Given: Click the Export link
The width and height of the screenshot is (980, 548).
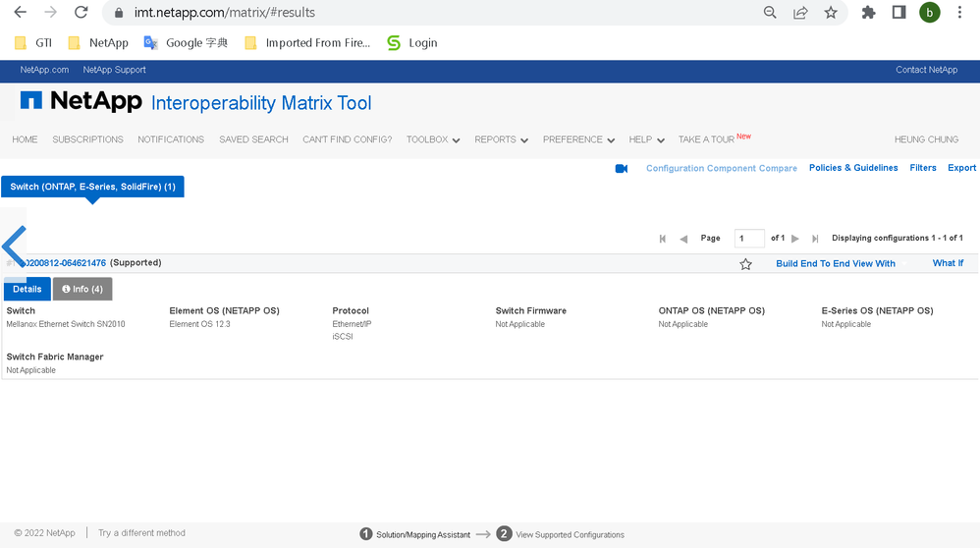Looking at the screenshot, I should pos(961,168).
